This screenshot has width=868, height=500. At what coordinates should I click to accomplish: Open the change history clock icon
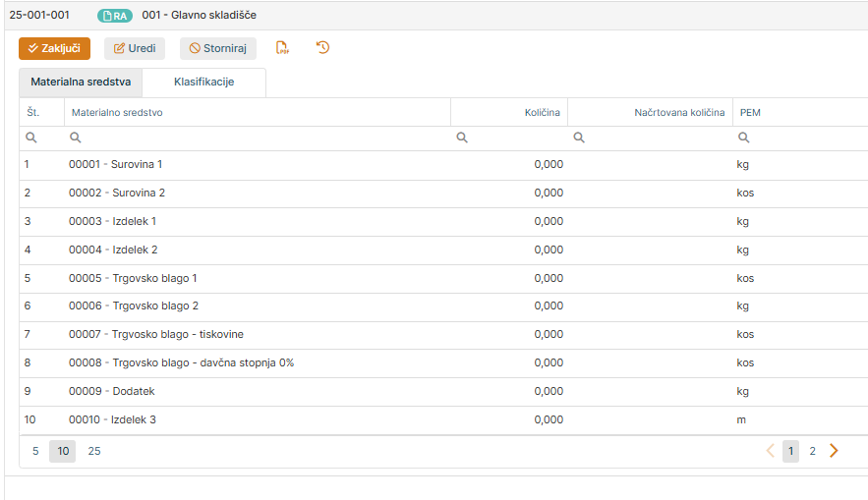point(322,48)
